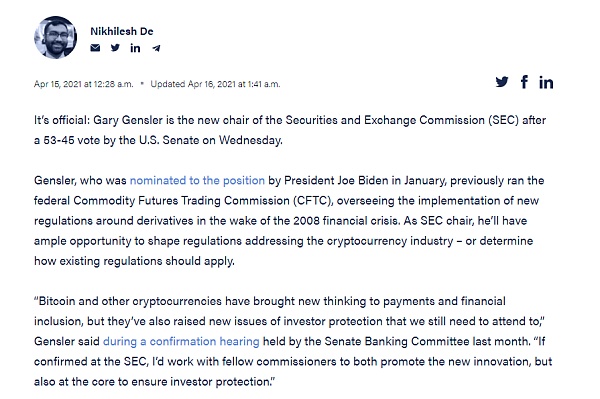This screenshot has height=399, width=600.
Task: Click the '2008 financial crisis' phrase
Action: [347, 221]
